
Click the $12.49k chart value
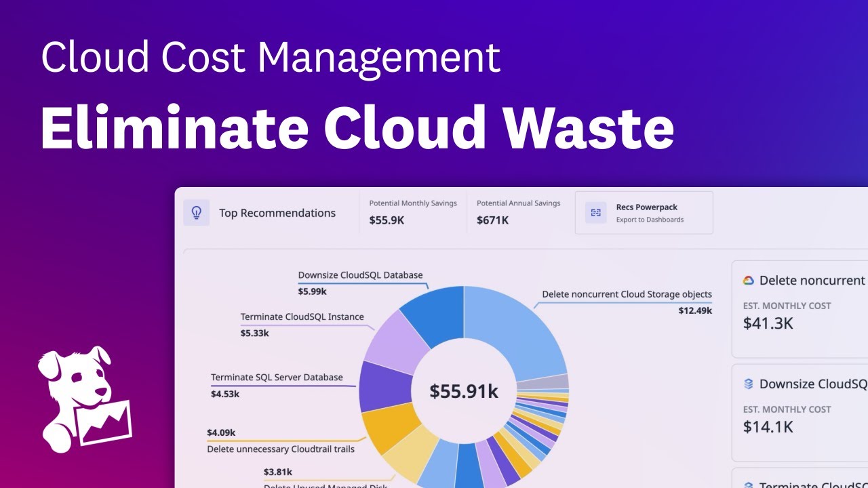click(695, 310)
